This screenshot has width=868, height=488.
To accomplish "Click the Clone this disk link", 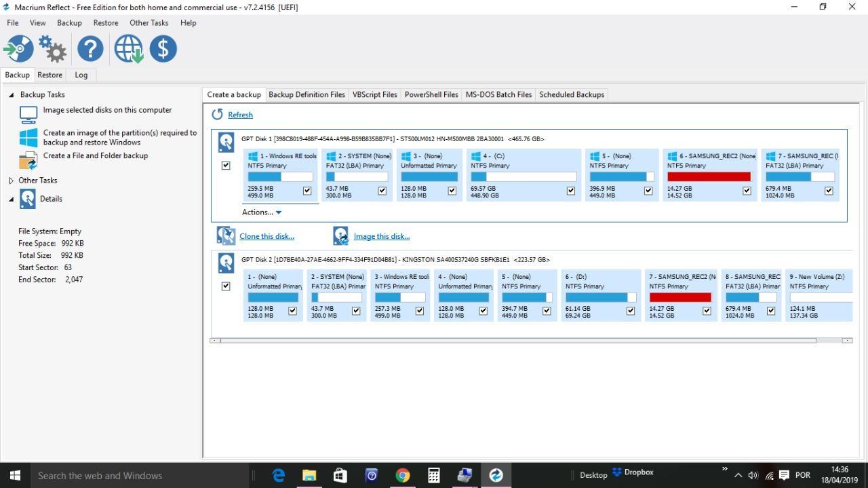I will point(267,236).
